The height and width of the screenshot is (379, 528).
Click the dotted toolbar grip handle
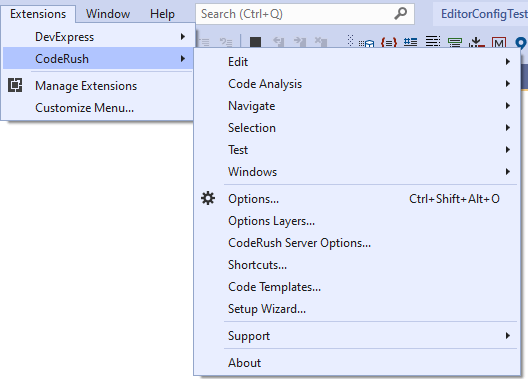[350, 41]
